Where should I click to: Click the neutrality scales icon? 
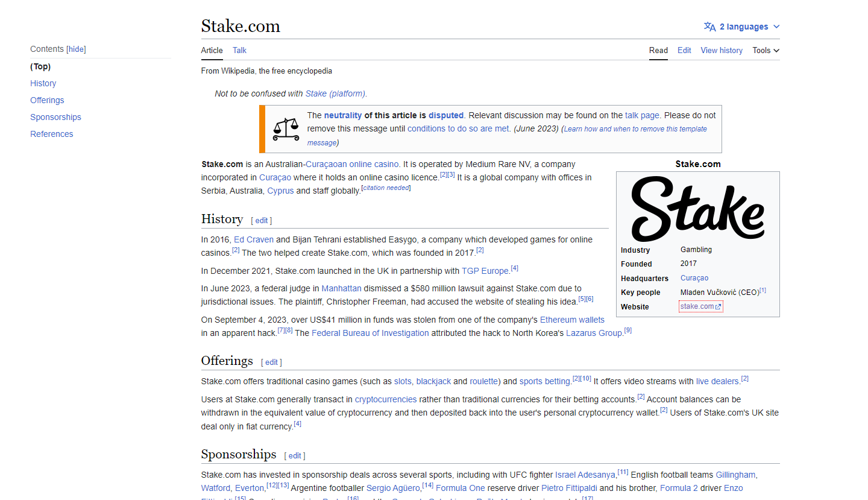pyautogui.click(x=286, y=129)
